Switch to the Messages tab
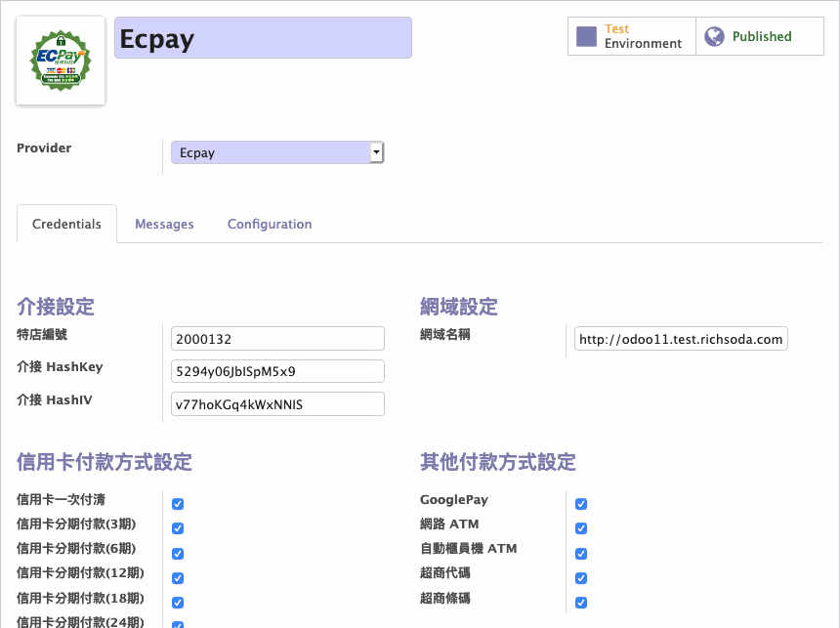This screenshot has height=628, width=840. [x=164, y=224]
